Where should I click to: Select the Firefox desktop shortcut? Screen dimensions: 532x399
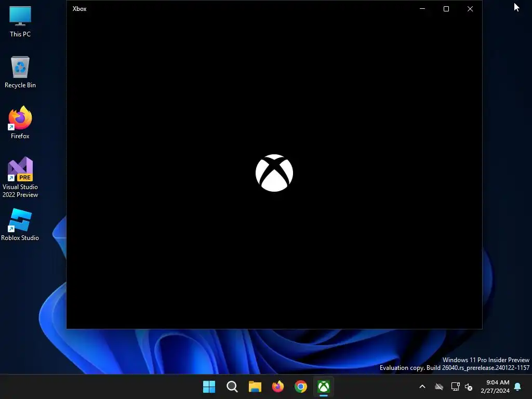click(x=20, y=123)
